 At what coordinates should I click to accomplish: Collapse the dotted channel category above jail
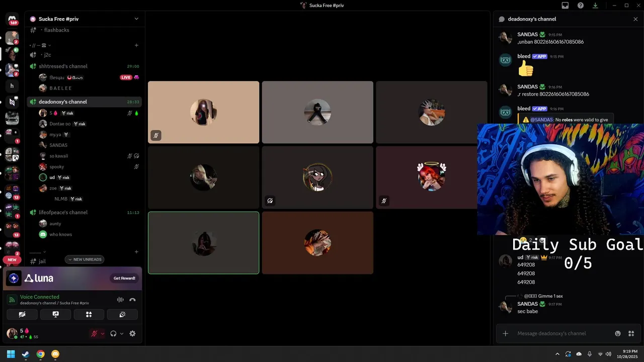click(38, 252)
